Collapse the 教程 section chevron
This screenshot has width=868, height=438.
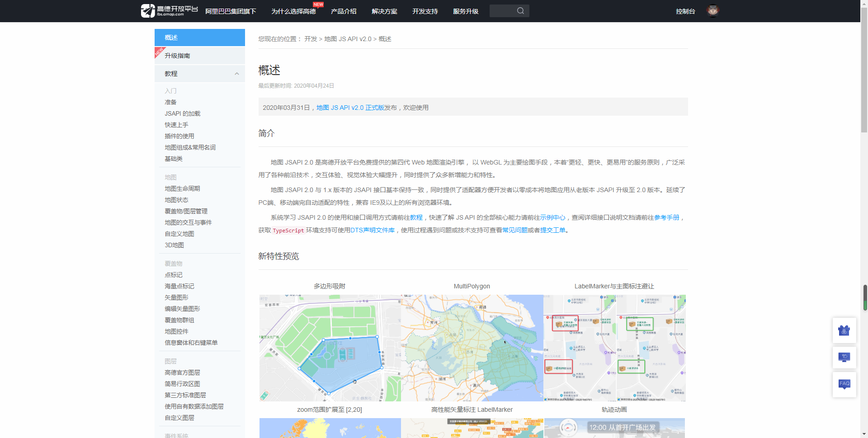236,74
